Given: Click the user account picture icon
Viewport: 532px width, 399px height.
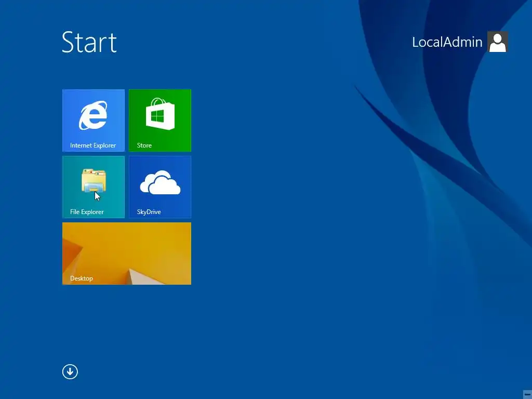Looking at the screenshot, I should 497,42.
